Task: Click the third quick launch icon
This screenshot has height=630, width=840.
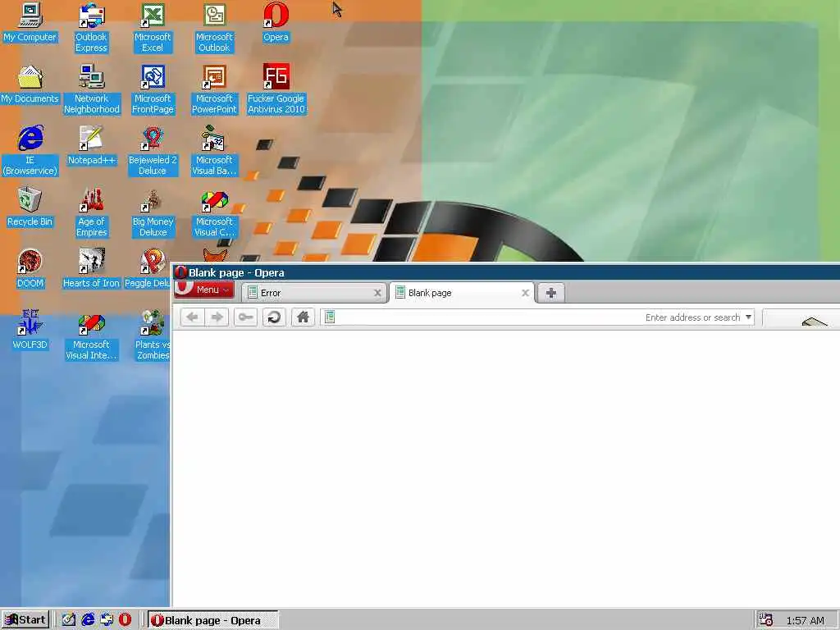Action: [107, 620]
